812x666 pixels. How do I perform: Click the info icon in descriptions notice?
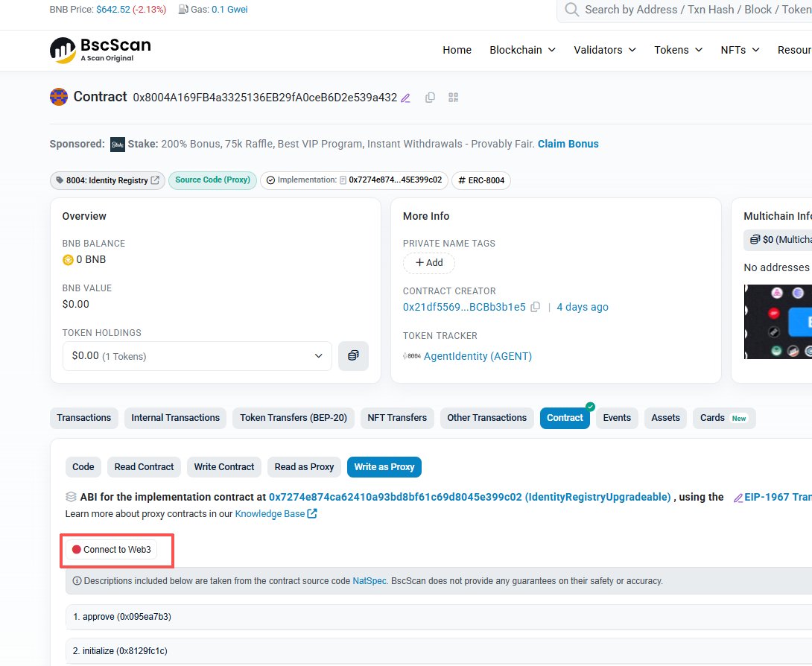77,581
